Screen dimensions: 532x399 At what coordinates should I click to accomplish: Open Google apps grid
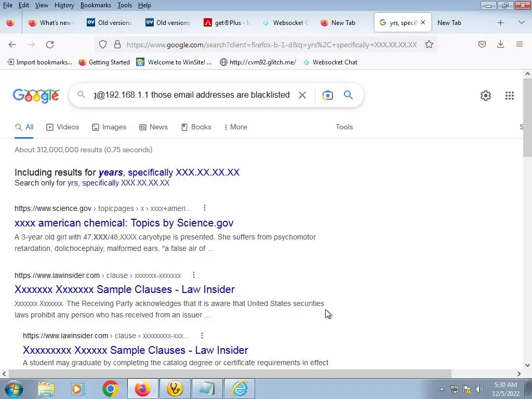click(509, 96)
